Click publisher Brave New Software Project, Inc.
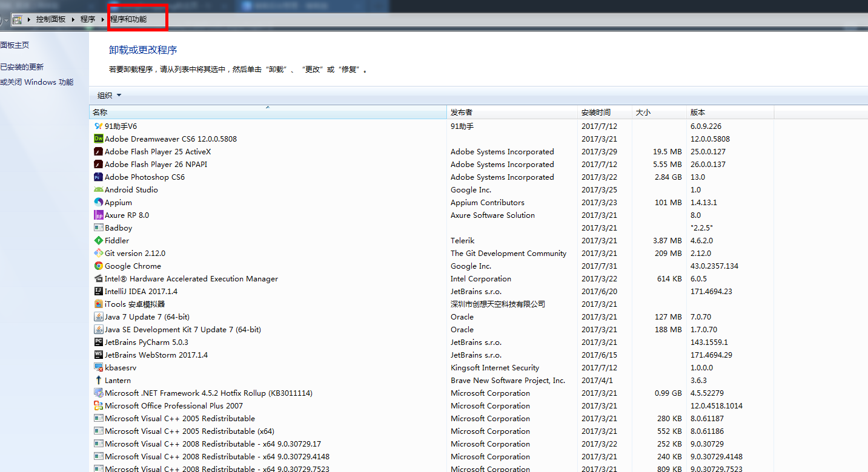 [x=508, y=380]
